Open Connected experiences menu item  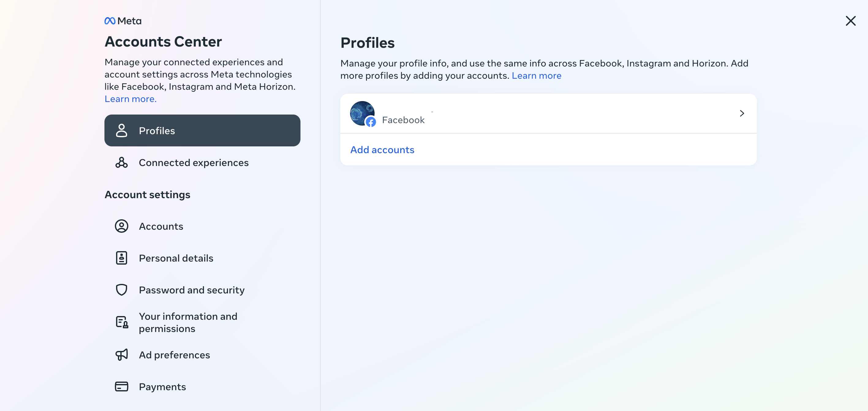(x=202, y=162)
